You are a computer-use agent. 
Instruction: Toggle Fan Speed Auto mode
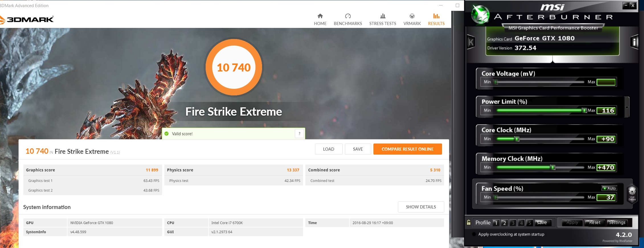[x=609, y=188]
